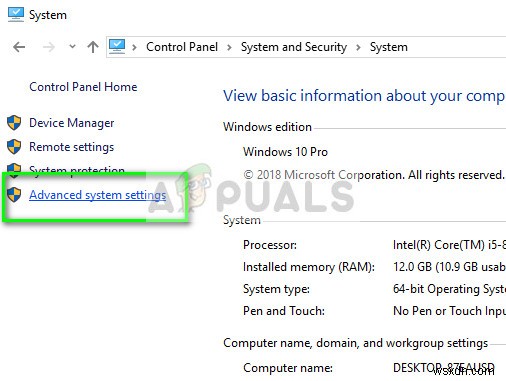Click the System window title icon
506x381 pixels.
click(x=16, y=15)
